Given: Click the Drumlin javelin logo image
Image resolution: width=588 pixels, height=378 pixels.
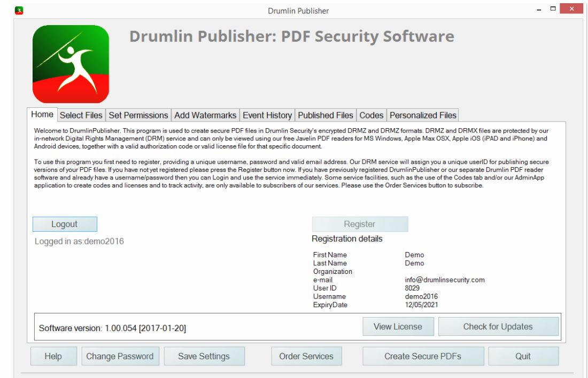Looking at the screenshot, I should (71, 64).
